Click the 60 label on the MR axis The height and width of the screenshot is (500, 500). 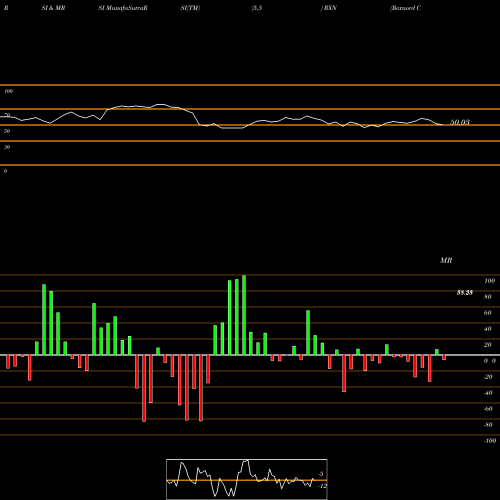(488, 313)
